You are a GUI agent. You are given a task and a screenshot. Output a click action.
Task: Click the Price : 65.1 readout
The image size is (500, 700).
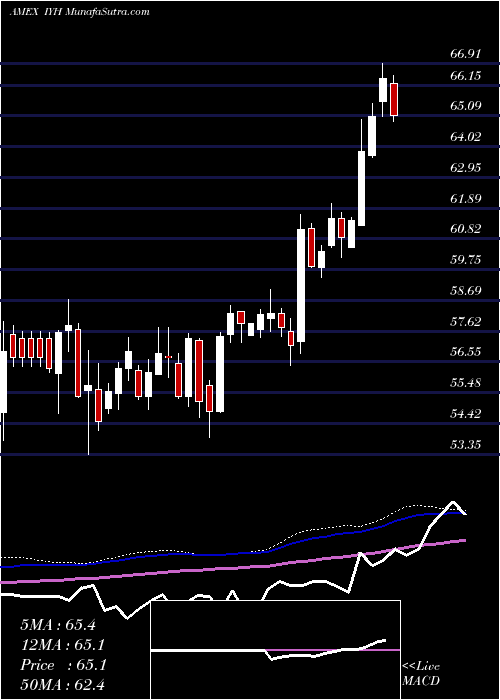[63, 665]
